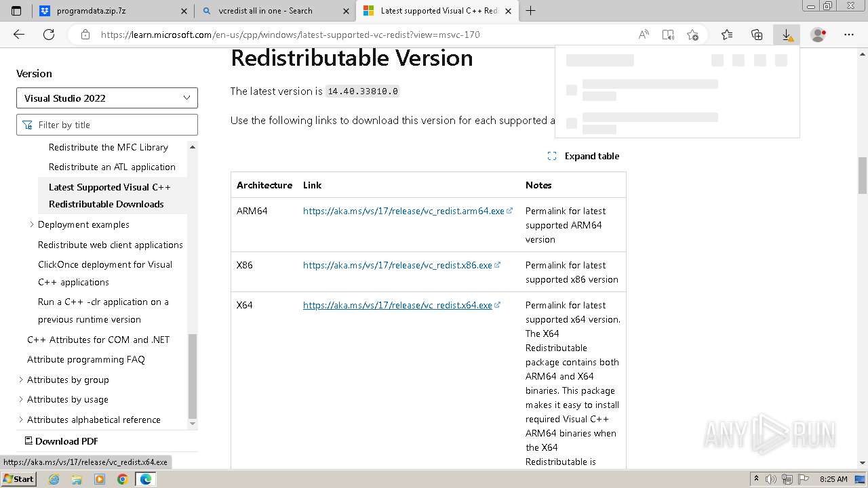The width and height of the screenshot is (868, 488).
Task: Select Latest supported Visual C++ tab
Action: (x=437, y=11)
